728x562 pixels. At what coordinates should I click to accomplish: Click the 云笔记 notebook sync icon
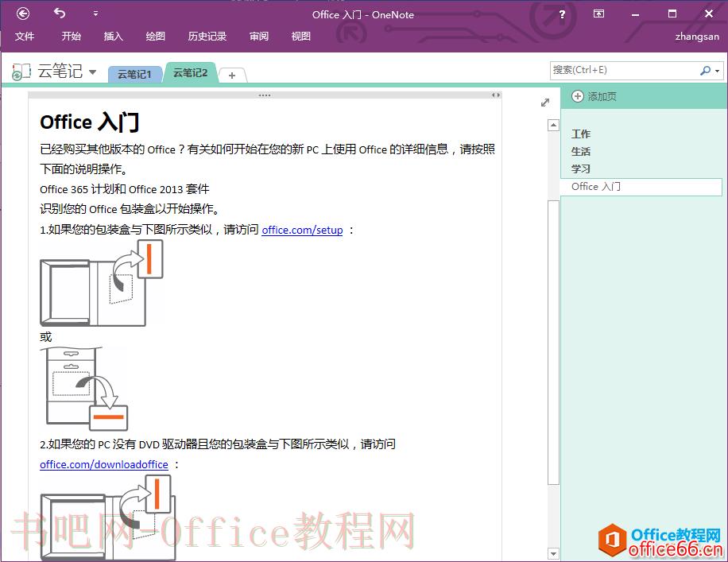[x=21, y=72]
